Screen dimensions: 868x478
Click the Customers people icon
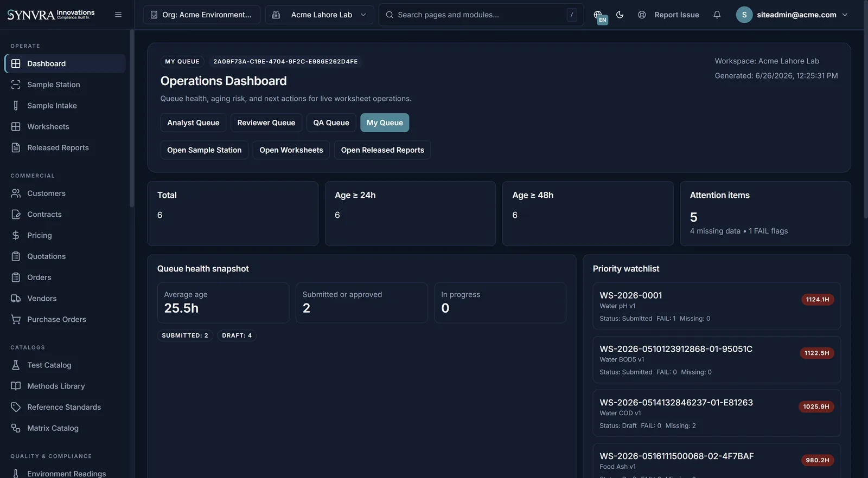point(16,193)
